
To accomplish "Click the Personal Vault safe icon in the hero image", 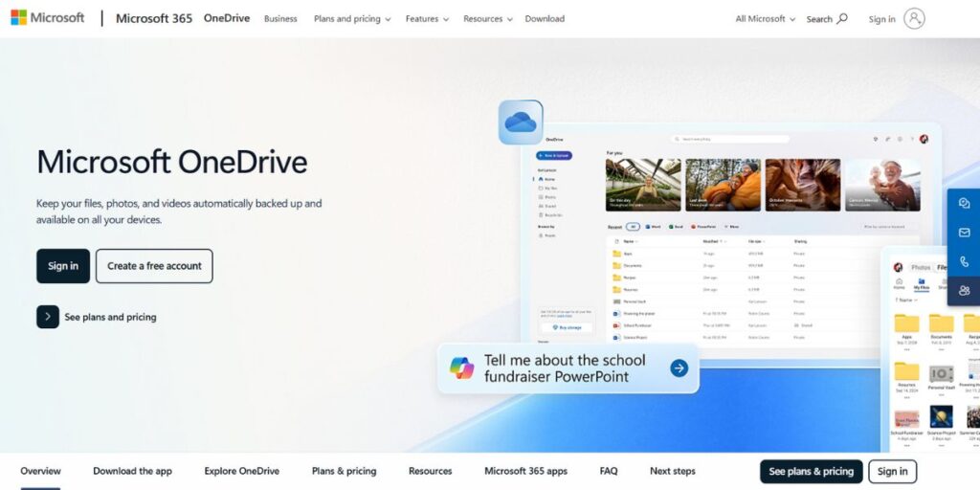I will click(x=942, y=373).
